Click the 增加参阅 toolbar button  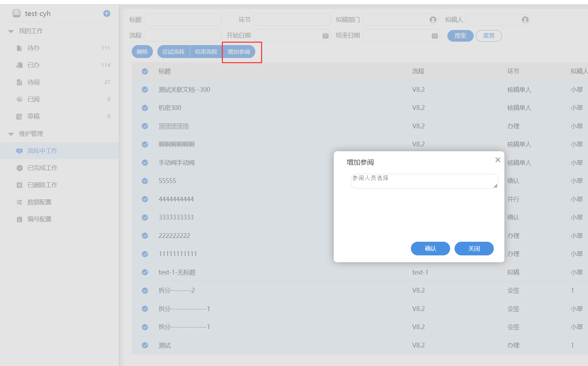coord(239,52)
